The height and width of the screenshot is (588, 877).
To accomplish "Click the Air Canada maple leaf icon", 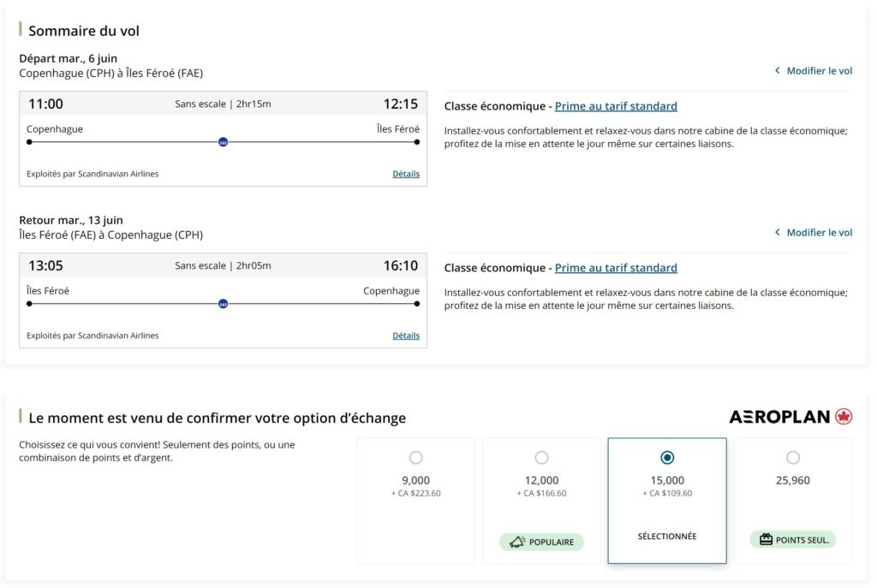I will tap(844, 417).
